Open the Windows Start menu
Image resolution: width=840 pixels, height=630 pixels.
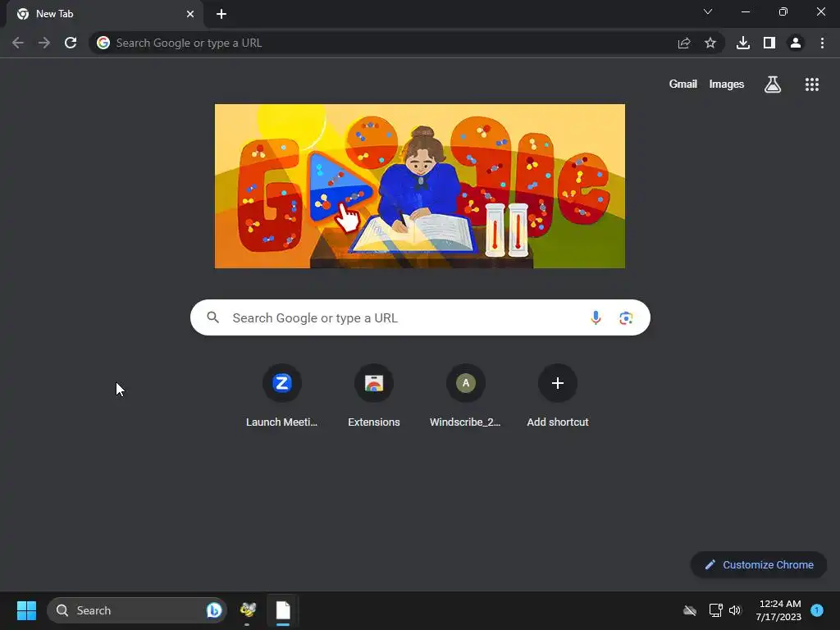point(26,610)
